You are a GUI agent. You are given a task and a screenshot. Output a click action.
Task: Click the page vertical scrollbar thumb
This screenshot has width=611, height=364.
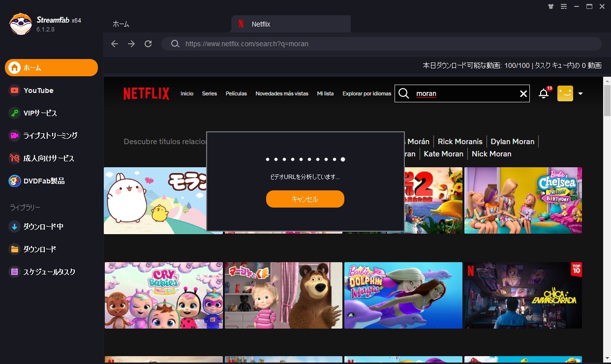pos(607,101)
